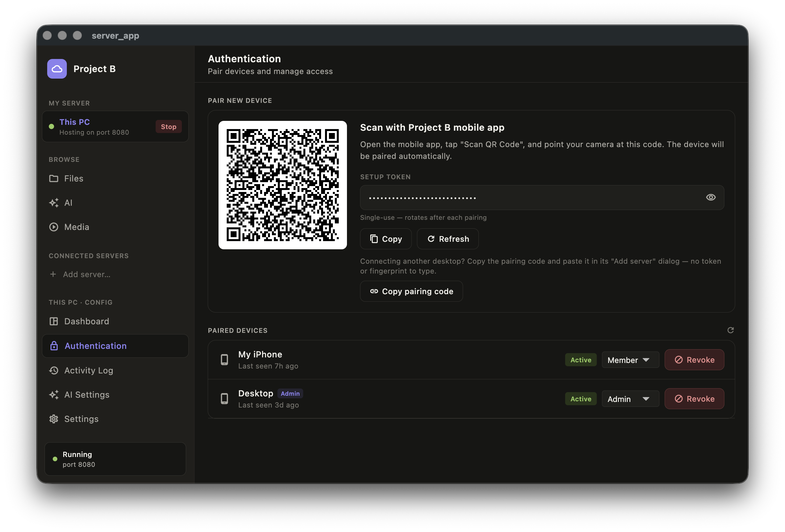Open the Settings page
Image resolution: width=785 pixels, height=532 pixels.
[x=115, y=419]
